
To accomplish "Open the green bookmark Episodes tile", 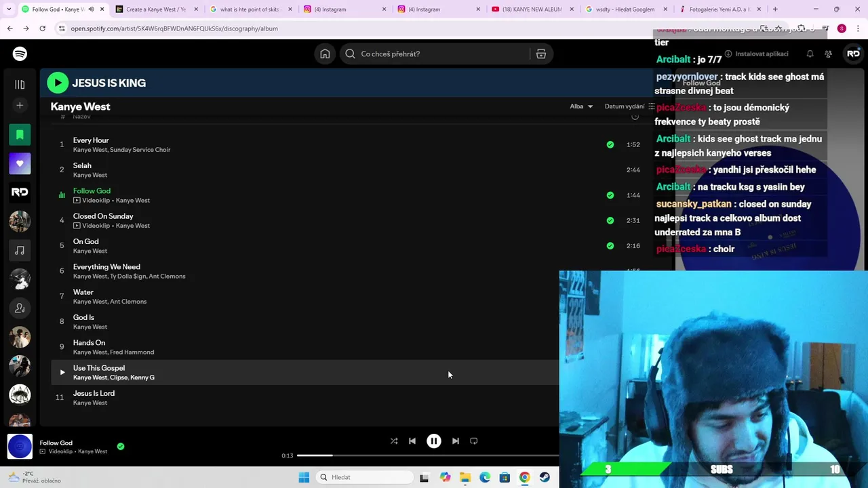I will click(x=20, y=135).
